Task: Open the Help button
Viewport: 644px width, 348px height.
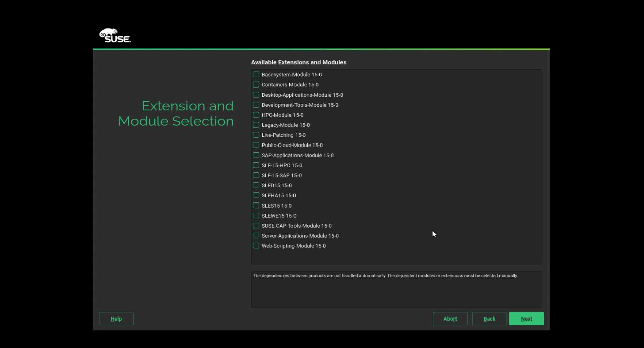Action: [116, 319]
